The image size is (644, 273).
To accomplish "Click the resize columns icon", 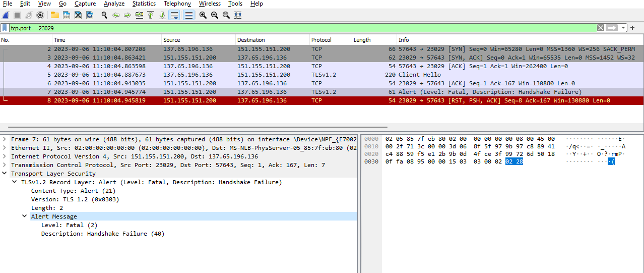I will tap(237, 15).
